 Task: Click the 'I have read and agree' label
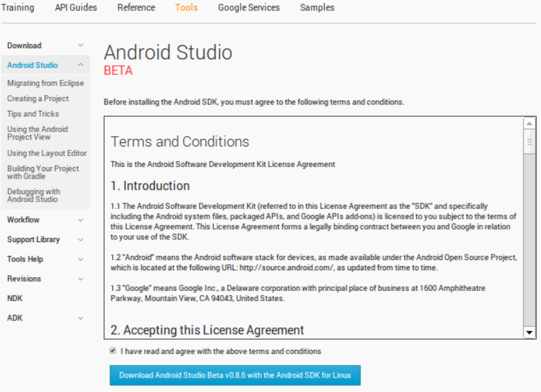[x=221, y=351]
